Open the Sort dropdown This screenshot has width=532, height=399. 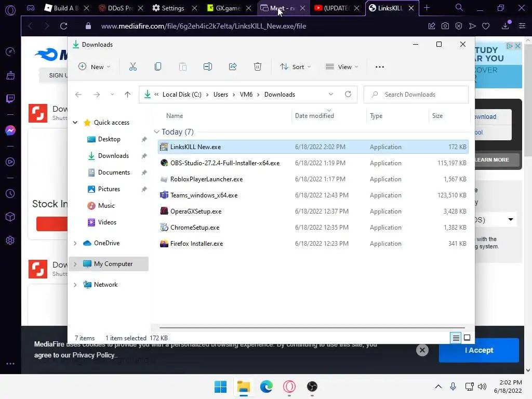[x=295, y=67]
